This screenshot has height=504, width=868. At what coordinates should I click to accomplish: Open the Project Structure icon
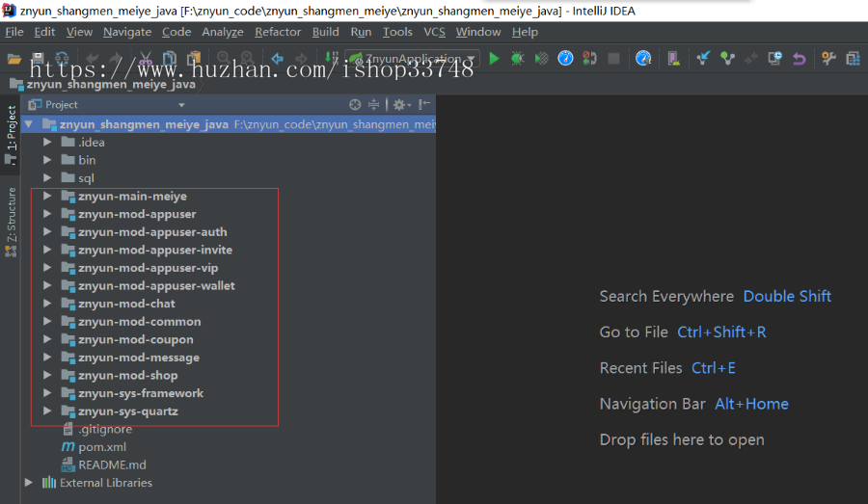click(x=854, y=58)
